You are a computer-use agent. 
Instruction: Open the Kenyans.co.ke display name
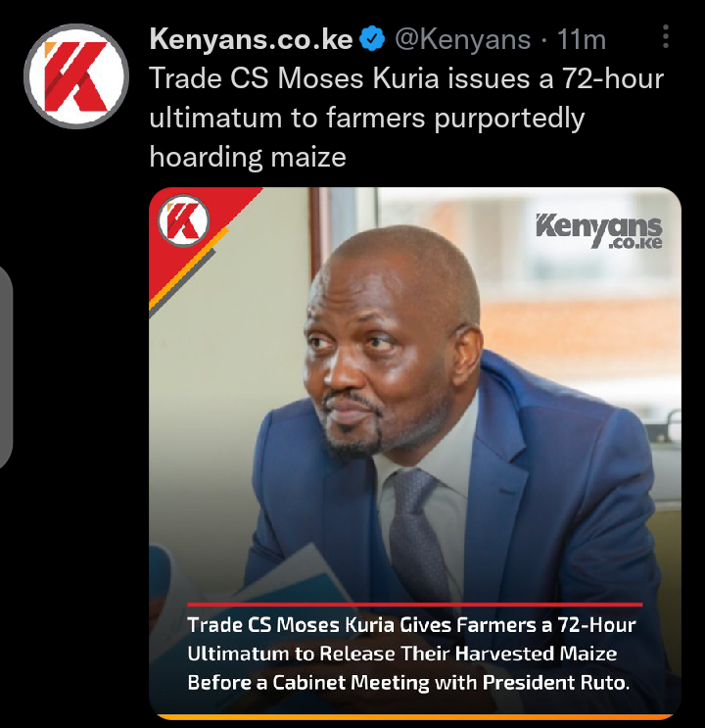point(251,39)
